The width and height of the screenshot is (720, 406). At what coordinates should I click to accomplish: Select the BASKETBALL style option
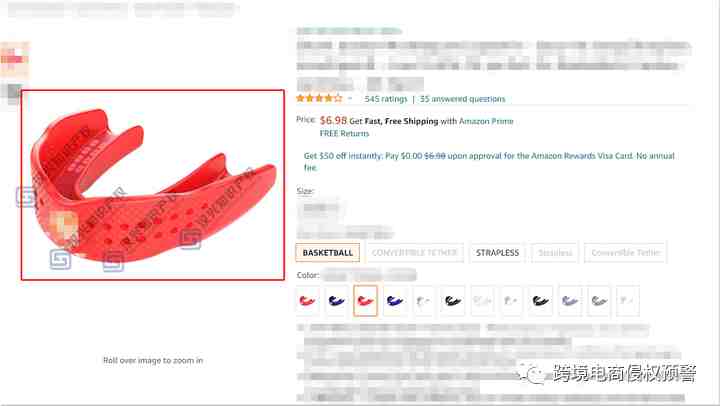click(x=327, y=253)
